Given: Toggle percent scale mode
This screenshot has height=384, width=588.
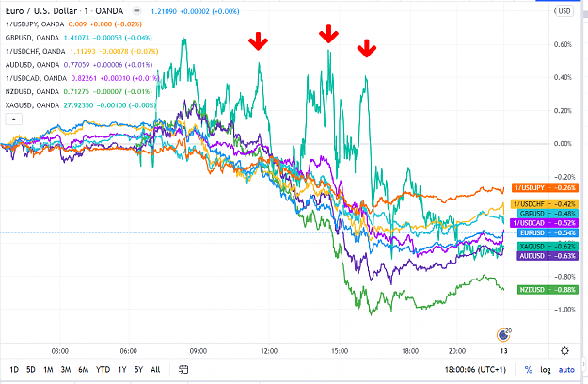Looking at the screenshot, I should 529,370.
